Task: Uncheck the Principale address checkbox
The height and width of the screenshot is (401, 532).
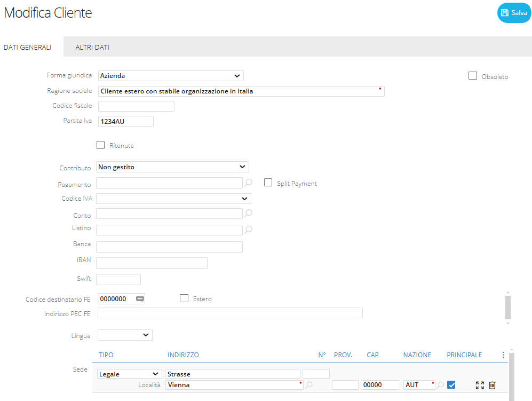Action: click(452, 384)
